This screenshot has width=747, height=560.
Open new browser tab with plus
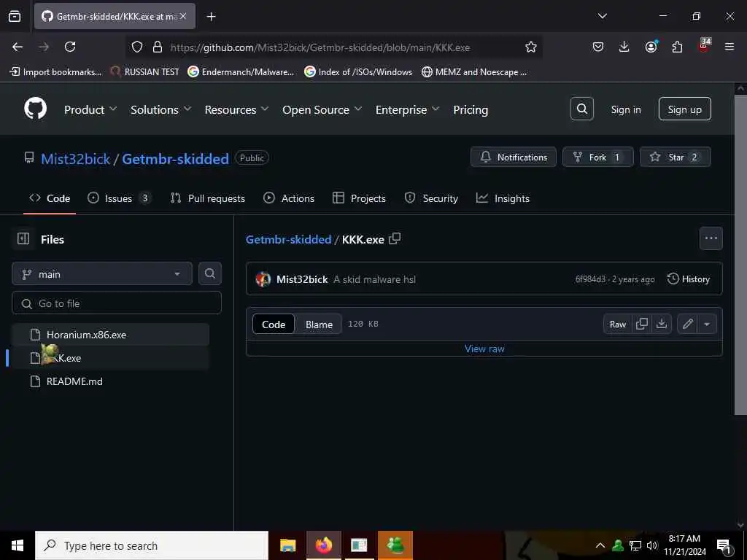[211, 17]
